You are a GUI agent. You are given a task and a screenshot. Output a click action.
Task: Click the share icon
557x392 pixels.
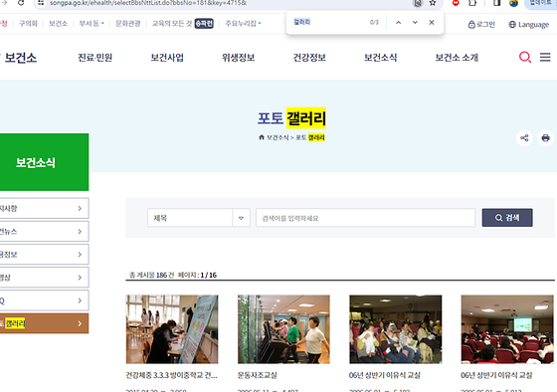coord(524,138)
